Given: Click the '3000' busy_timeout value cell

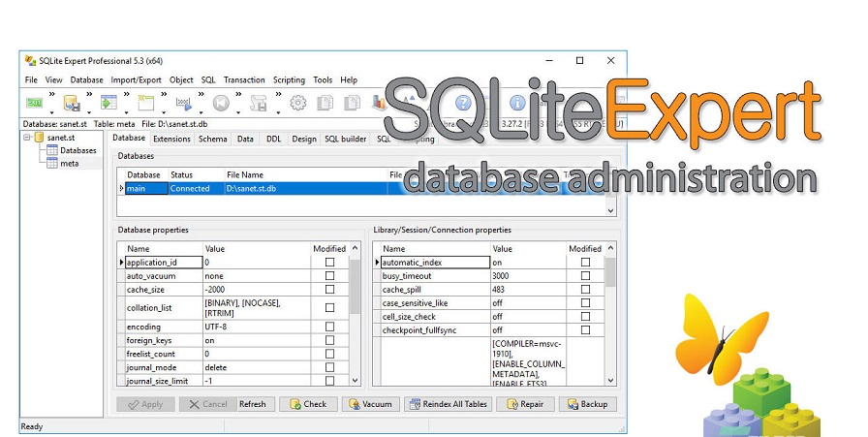Looking at the screenshot, I should [x=528, y=276].
